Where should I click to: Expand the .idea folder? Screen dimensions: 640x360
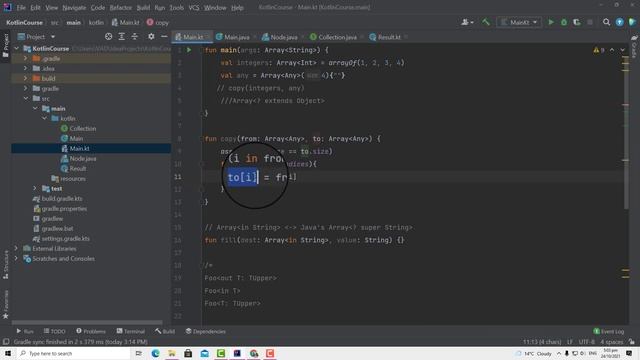tap(25, 69)
